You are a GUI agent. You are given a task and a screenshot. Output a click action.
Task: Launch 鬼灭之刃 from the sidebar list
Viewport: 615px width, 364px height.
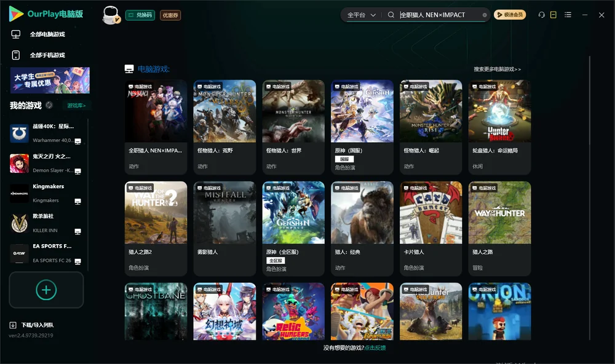(x=46, y=163)
